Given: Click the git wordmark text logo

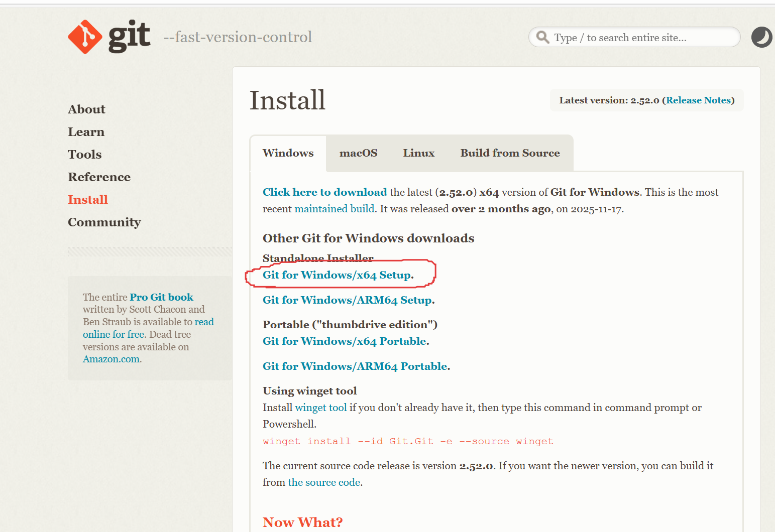Looking at the screenshot, I should point(129,36).
